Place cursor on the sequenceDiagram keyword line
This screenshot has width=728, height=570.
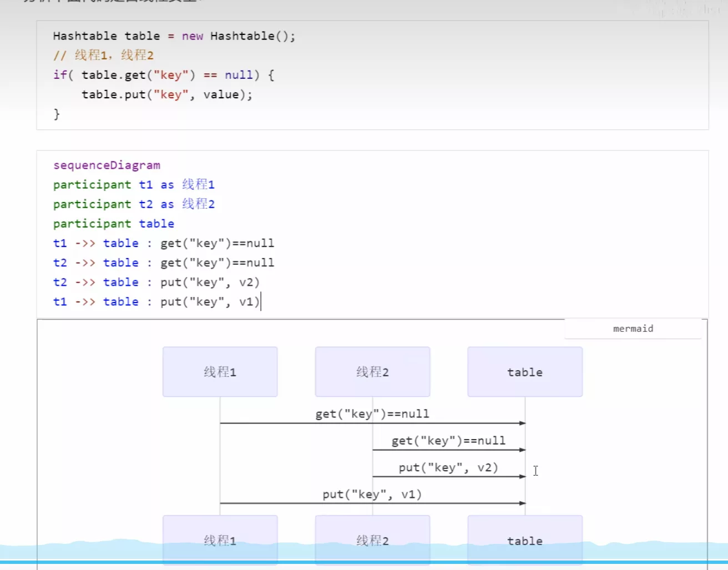[107, 165]
